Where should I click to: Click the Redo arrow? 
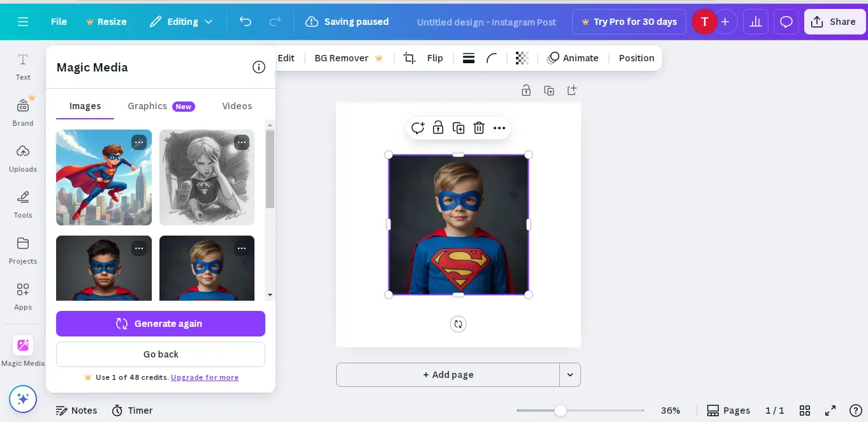[x=275, y=22]
